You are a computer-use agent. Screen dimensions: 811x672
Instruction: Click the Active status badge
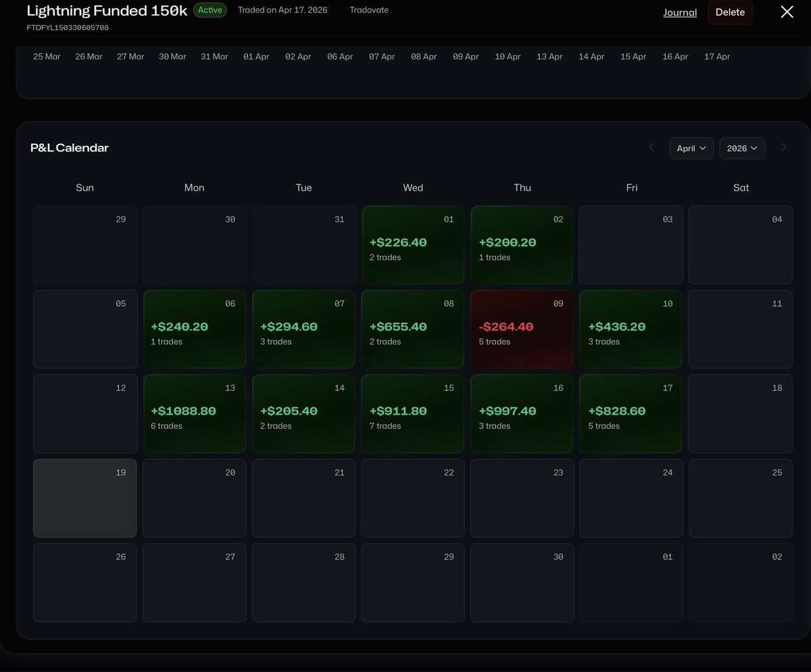pos(210,10)
